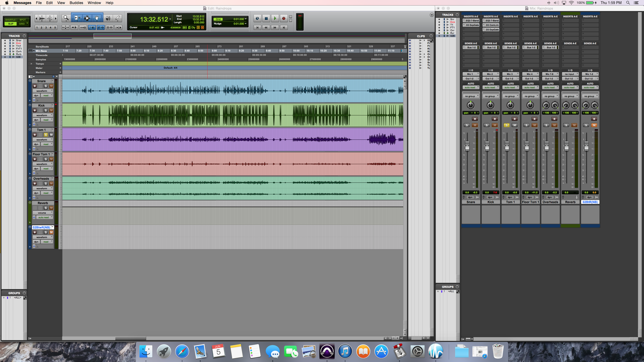Toggle Solo on the Kick track
Image resolution: width=644 pixels, height=362 pixels.
tap(46, 110)
